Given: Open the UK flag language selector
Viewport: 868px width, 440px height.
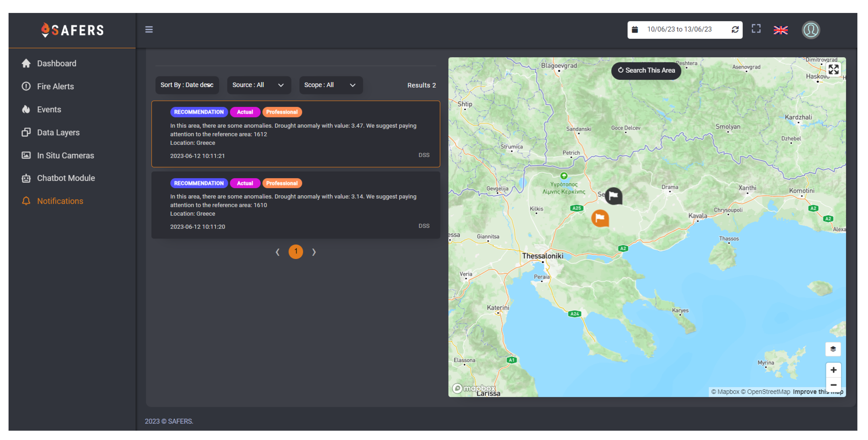Looking at the screenshot, I should tap(780, 30).
